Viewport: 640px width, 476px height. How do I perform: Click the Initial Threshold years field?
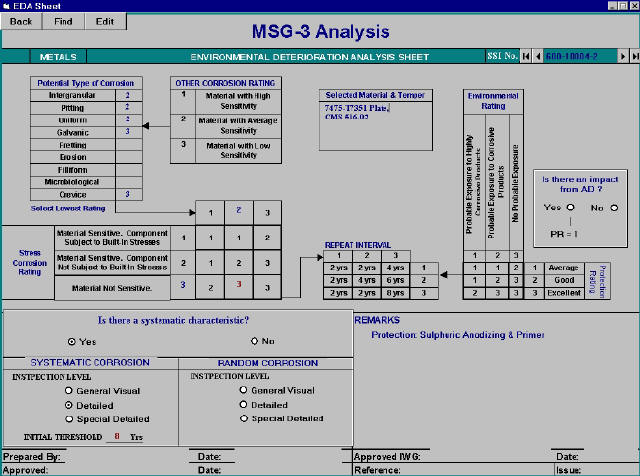click(117, 436)
